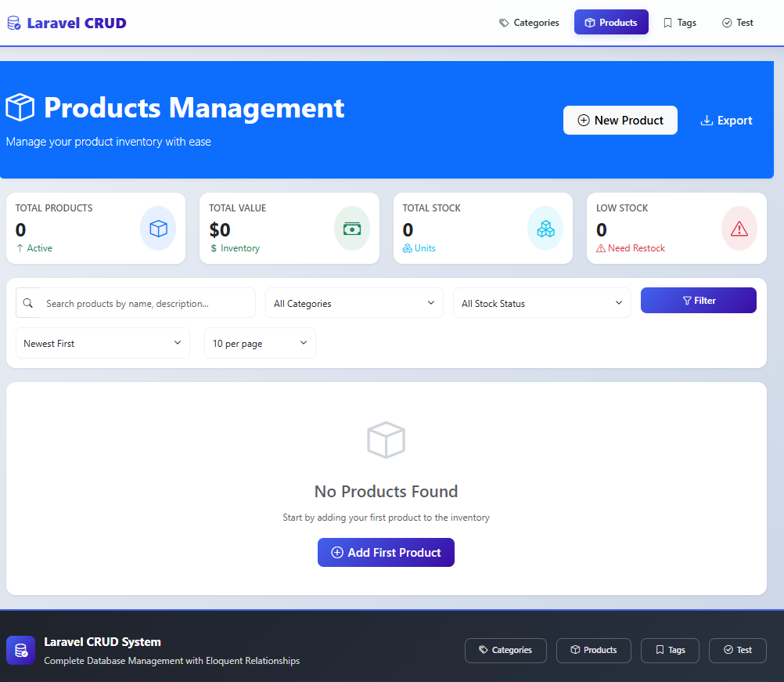This screenshot has height=682, width=784.
Task: Click 'Manage your product inventory with ease' text
Action: [x=109, y=142]
